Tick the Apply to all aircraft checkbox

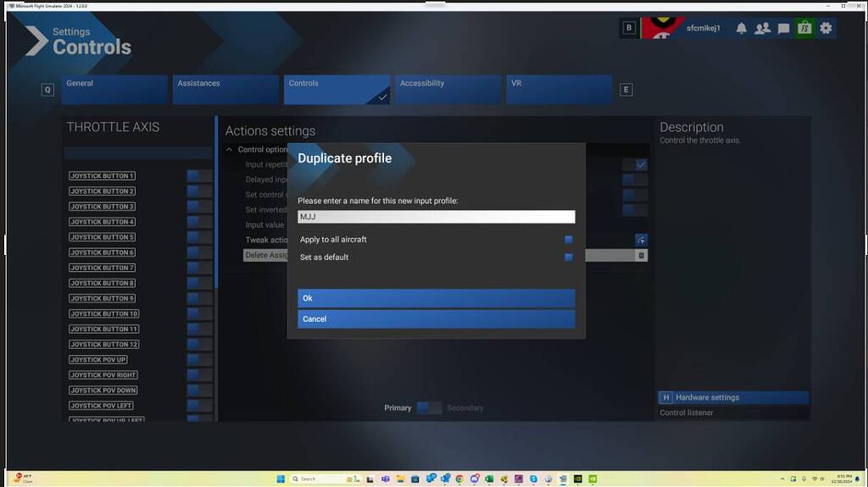pyautogui.click(x=569, y=240)
